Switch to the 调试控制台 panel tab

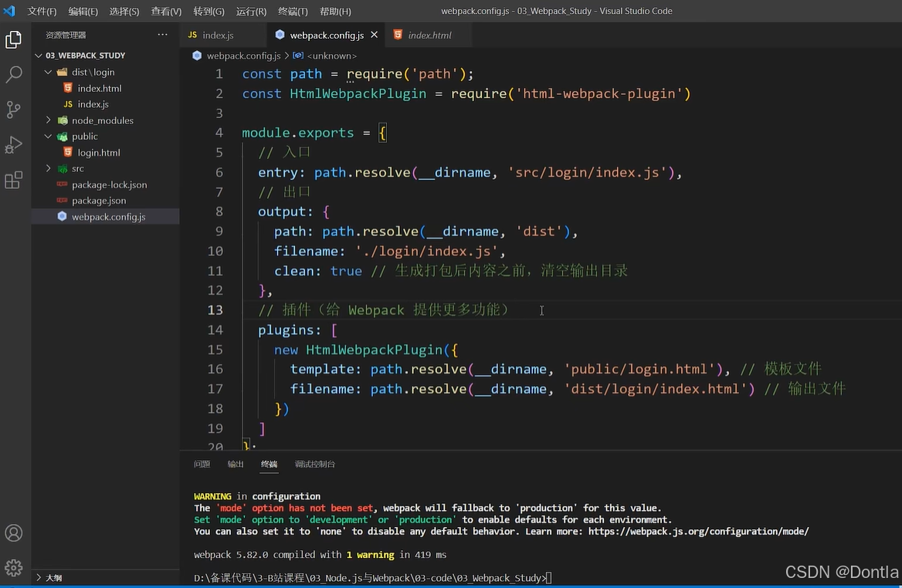[314, 464]
